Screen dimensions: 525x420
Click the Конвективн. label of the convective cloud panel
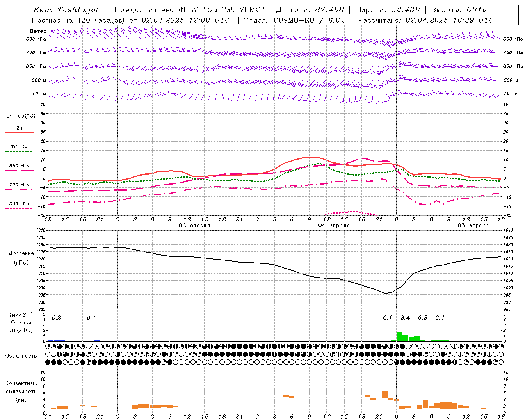click(x=21, y=383)
